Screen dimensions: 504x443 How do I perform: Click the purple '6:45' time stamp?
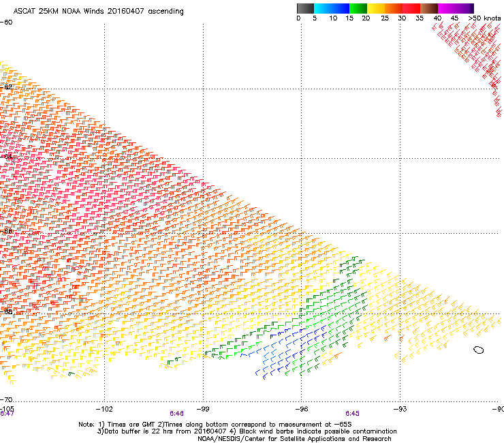click(352, 414)
